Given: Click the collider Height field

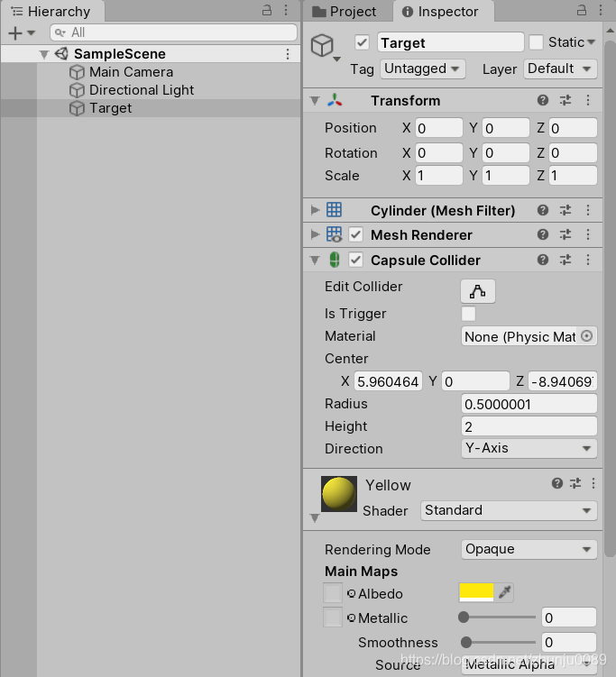Looking at the screenshot, I should pos(529,427).
